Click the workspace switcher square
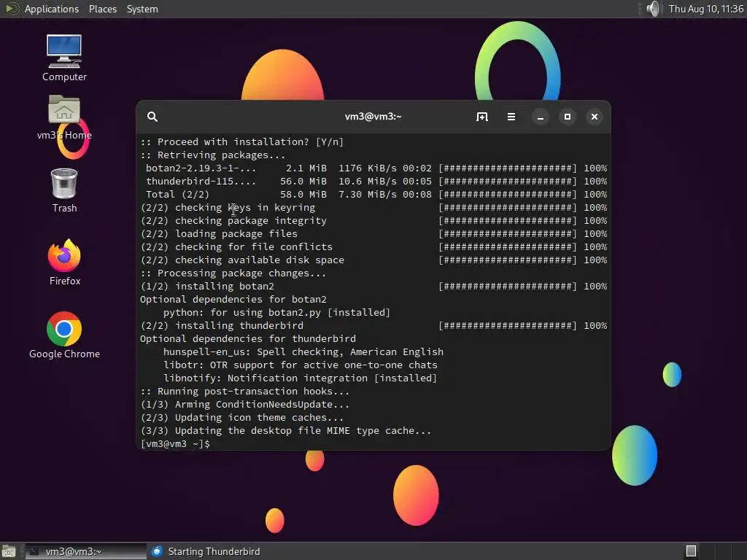The width and height of the screenshot is (747, 560). coord(692,551)
